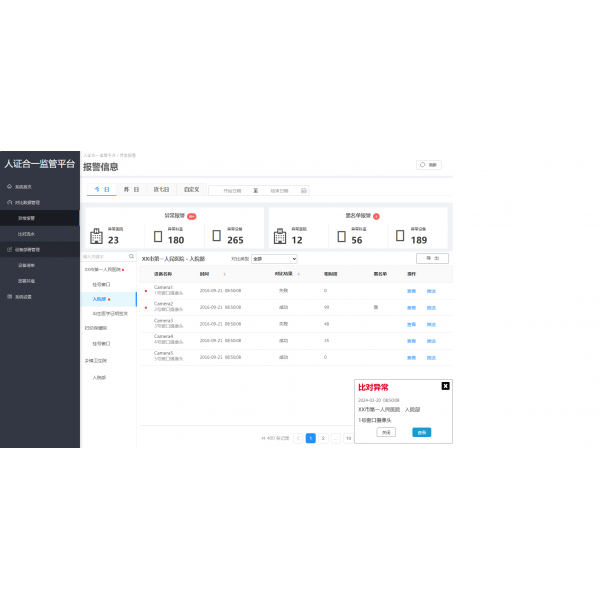This screenshot has height=600, width=600.
Task: Click the red badge next to 黑名单报警
Action: pyautogui.click(x=377, y=216)
